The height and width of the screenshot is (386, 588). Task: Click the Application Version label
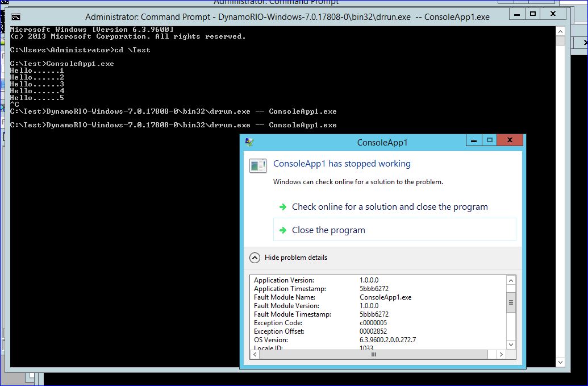click(x=284, y=280)
